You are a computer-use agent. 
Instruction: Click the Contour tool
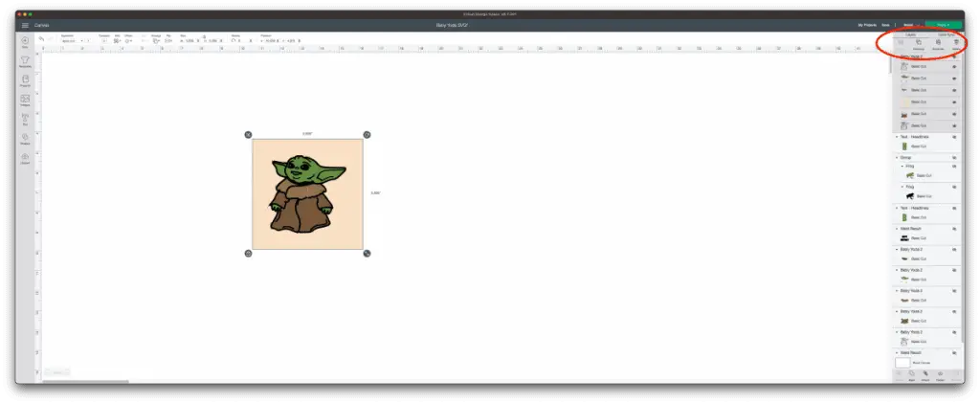click(x=955, y=375)
